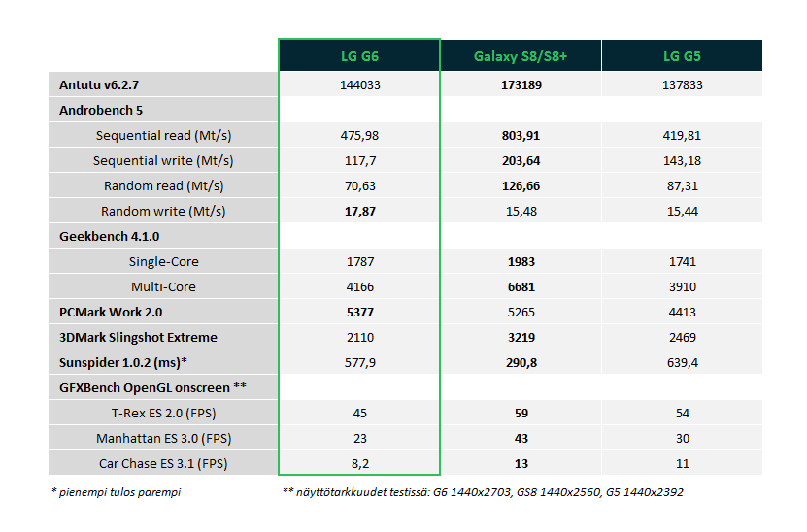This screenshot has width=807, height=532.
Task: Click the T-Rex ES 2.0 (FPS) label
Action: click(x=164, y=413)
